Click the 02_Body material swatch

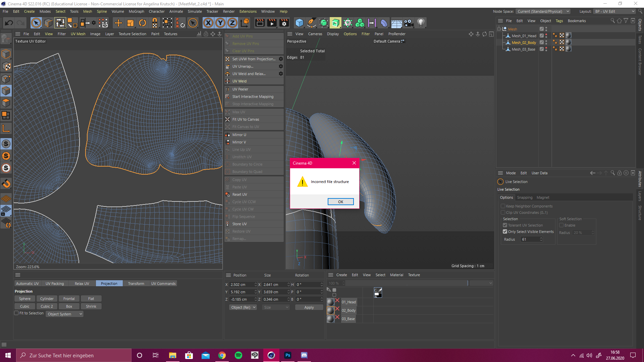coord(330,310)
